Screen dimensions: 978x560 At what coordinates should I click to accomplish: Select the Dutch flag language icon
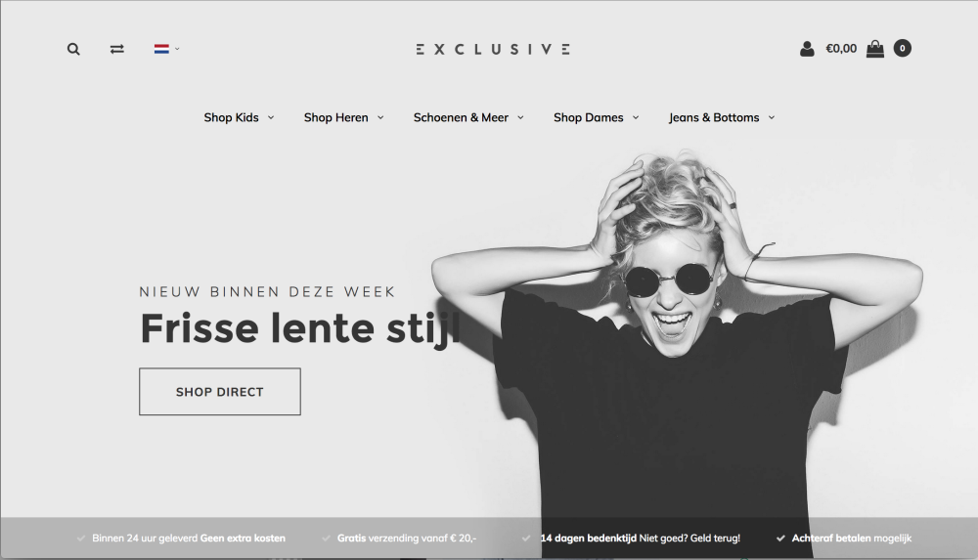pyautogui.click(x=161, y=49)
